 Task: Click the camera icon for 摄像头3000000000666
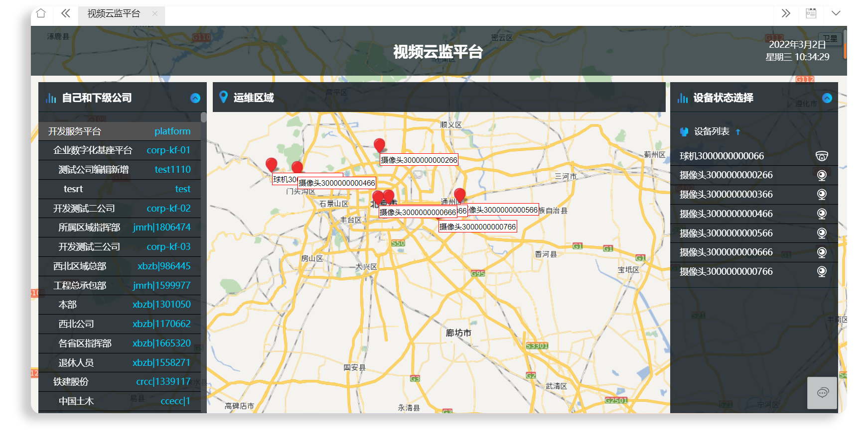822,252
